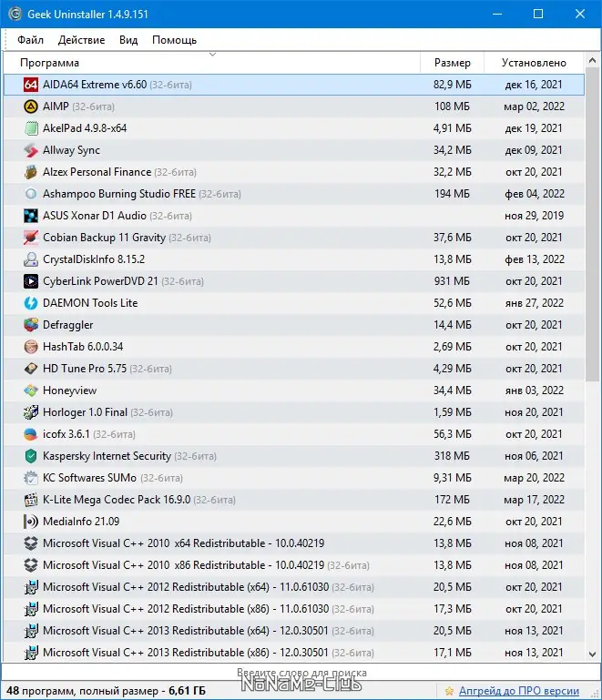Screen dimensions: 602x700
Task: Click the HD Tune Pro icon
Action: coord(31,369)
